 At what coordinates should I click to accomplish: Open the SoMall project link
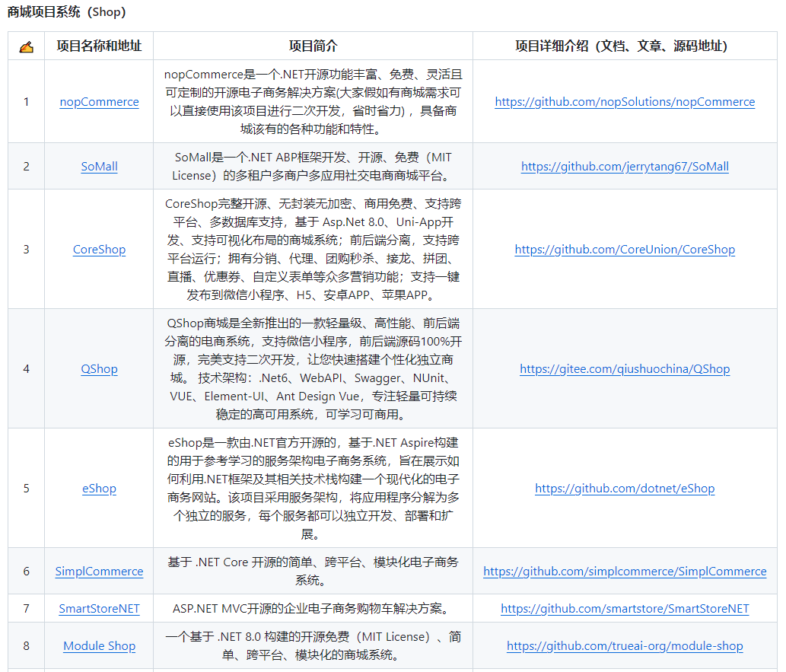(99, 167)
